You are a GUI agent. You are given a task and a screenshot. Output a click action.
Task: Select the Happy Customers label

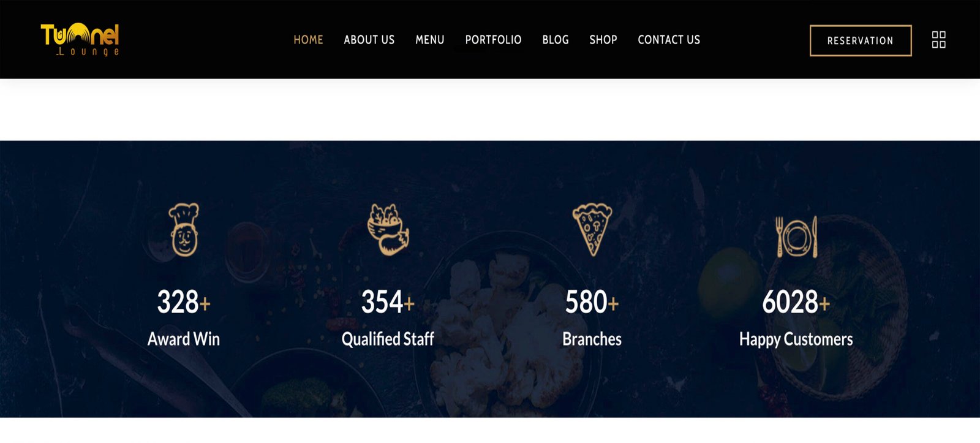tap(796, 339)
